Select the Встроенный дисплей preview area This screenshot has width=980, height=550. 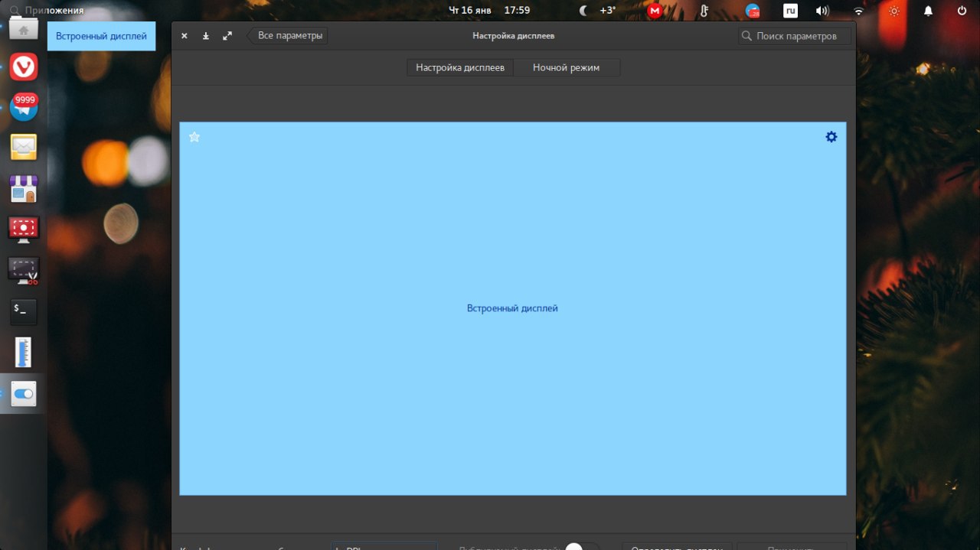pos(513,308)
